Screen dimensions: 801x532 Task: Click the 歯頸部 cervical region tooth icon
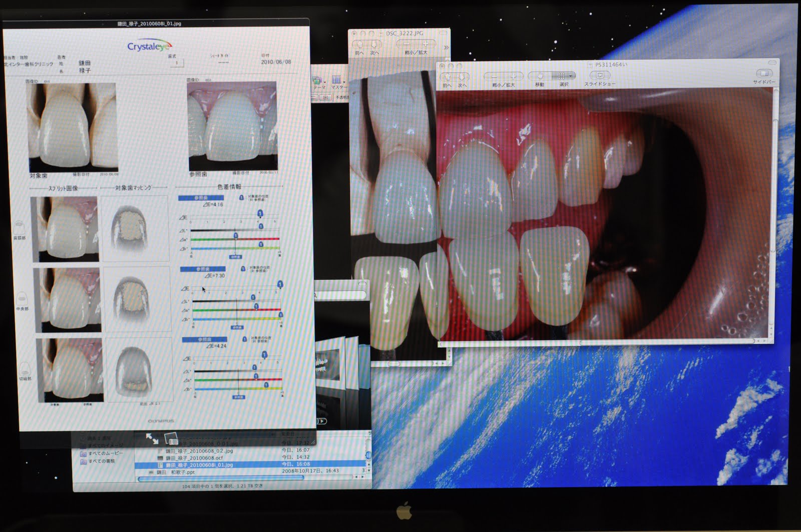pos(20,226)
